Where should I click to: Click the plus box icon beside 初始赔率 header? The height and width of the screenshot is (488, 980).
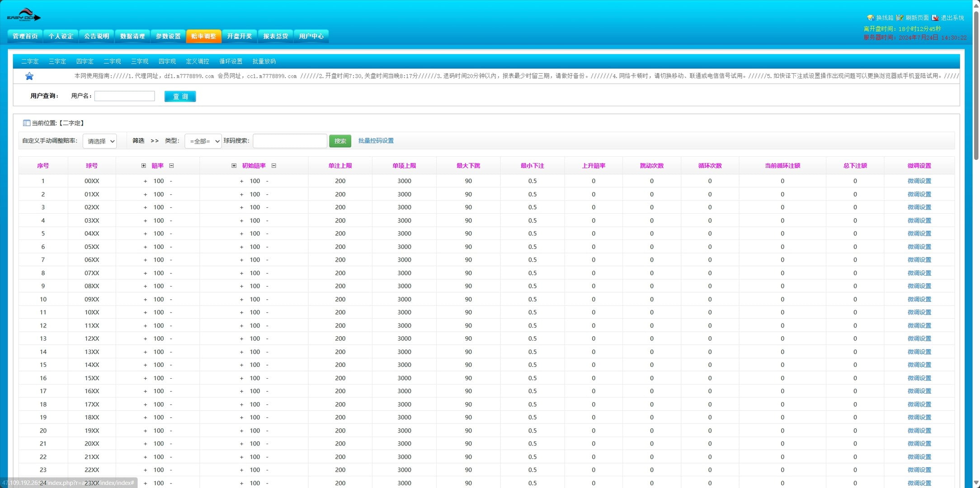(234, 166)
